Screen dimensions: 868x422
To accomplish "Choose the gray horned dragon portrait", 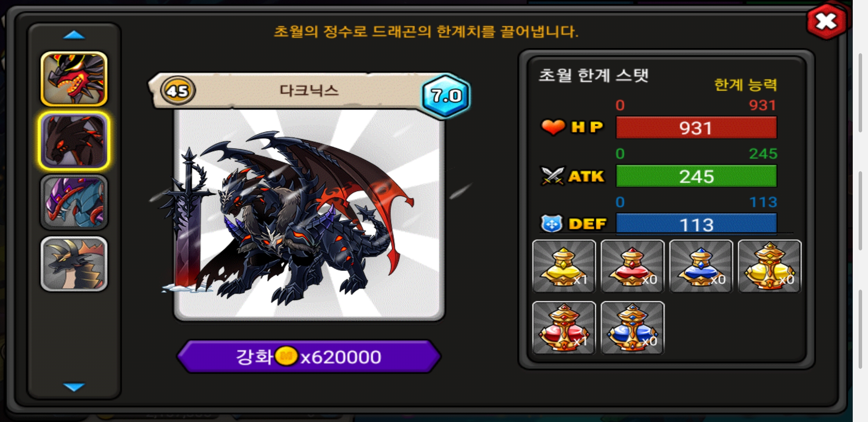I will point(74,264).
